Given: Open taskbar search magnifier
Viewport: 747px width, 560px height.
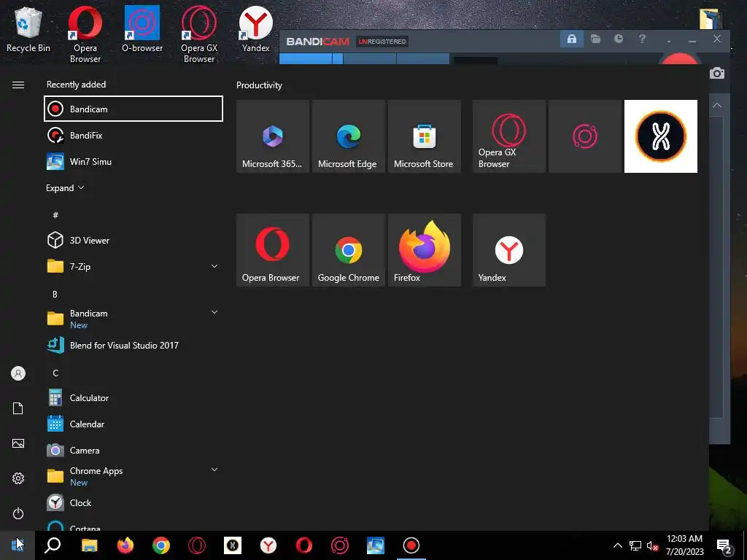Looking at the screenshot, I should point(53,545).
